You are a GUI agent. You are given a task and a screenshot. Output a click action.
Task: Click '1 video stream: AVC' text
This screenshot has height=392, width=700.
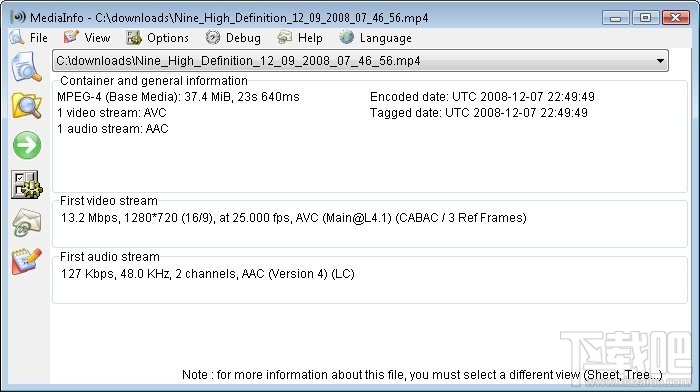(112, 113)
